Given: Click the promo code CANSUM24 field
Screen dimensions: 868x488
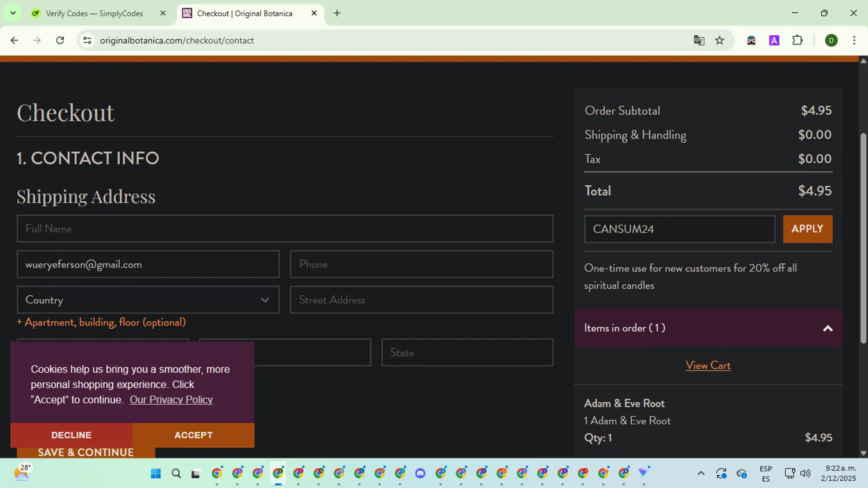Looking at the screenshot, I should coord(679,229).
